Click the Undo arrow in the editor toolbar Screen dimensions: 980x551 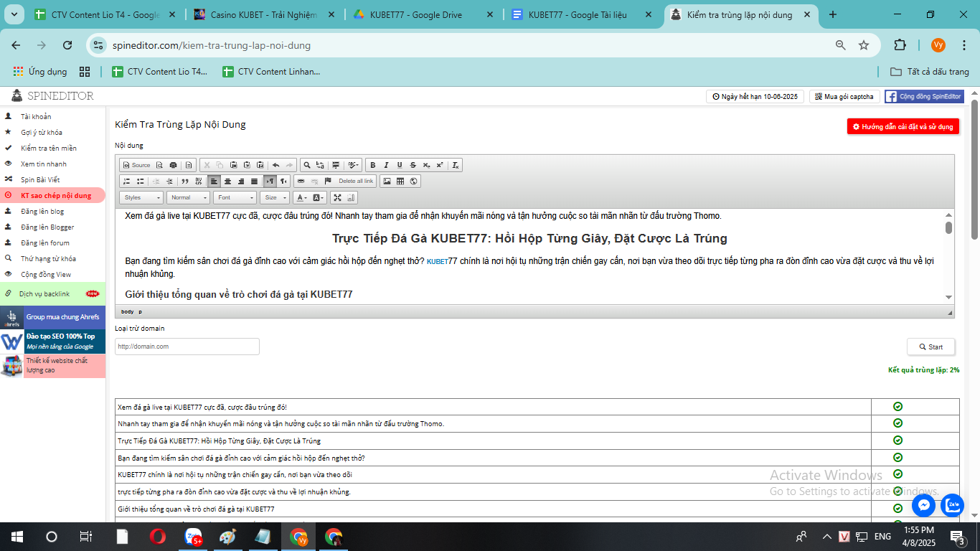click(275, 165)
